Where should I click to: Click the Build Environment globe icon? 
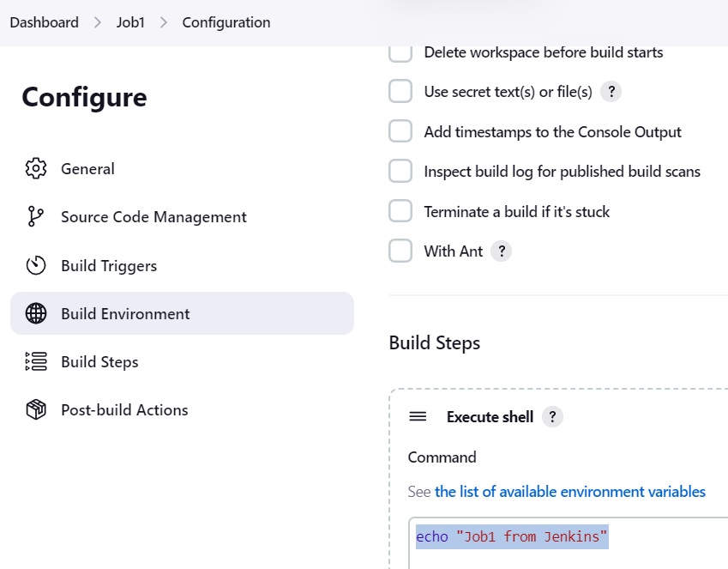pyautogui.click(x=36, y=313)
